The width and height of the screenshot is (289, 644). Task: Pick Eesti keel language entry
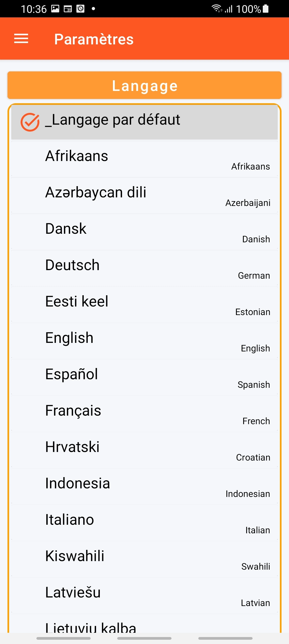144,305
